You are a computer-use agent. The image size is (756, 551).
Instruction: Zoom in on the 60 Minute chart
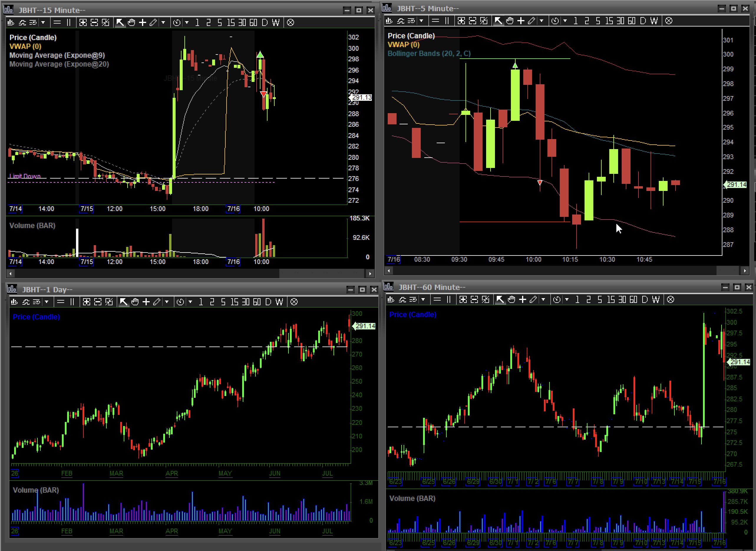click(463, 300)
